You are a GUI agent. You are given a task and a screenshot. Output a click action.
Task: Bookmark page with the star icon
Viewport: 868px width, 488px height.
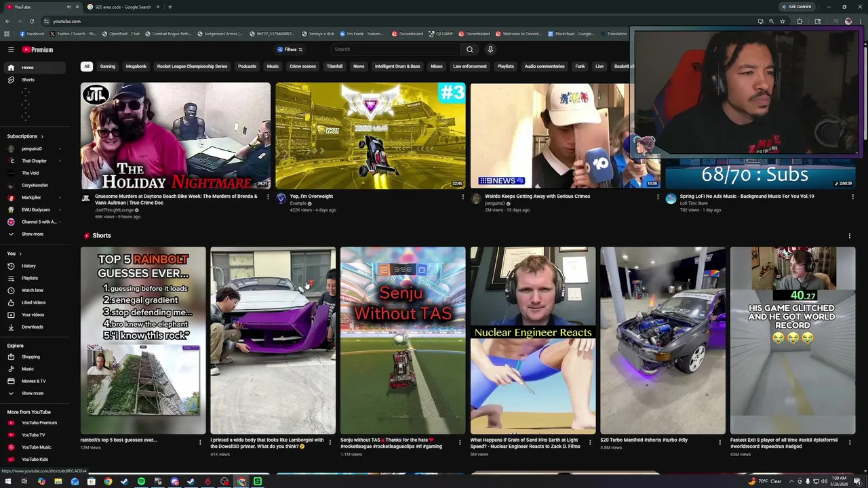pos(783,21)
